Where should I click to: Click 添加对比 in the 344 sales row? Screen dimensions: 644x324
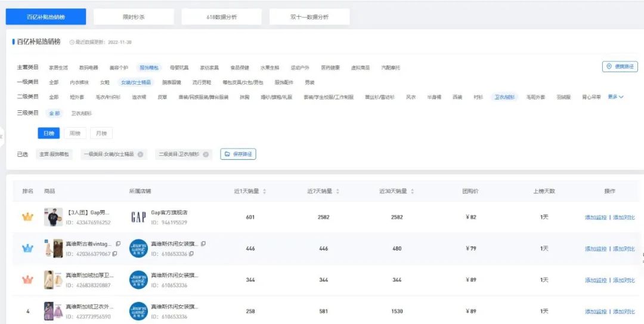(x=624, y=280)
